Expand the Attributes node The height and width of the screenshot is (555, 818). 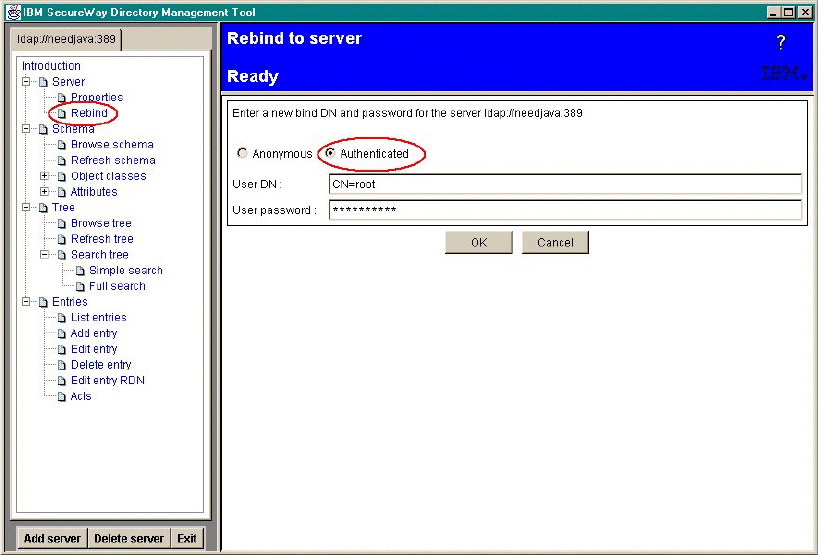click(45, 192)
